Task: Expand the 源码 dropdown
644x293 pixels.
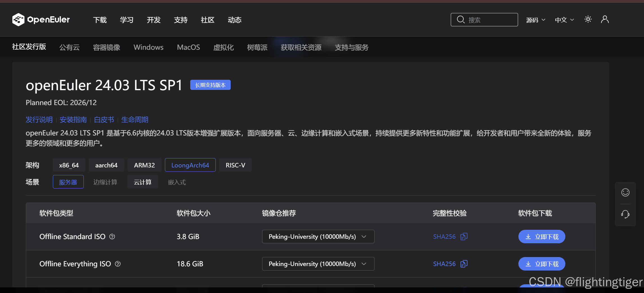Action: pyautogui.click(x=535, y=20)
